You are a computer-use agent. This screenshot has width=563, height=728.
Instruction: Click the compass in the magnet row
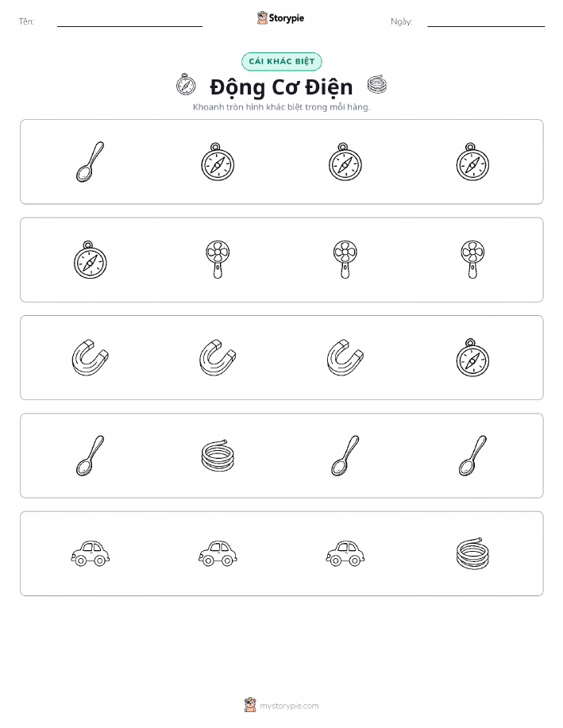pos(472,357)
